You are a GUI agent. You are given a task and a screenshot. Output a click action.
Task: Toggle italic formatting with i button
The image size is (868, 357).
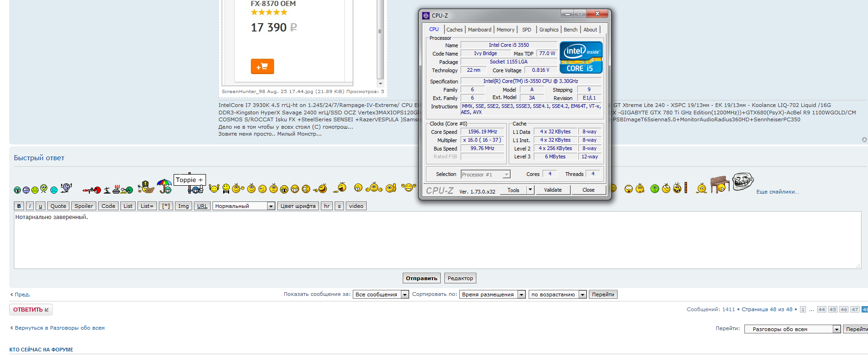30,206
